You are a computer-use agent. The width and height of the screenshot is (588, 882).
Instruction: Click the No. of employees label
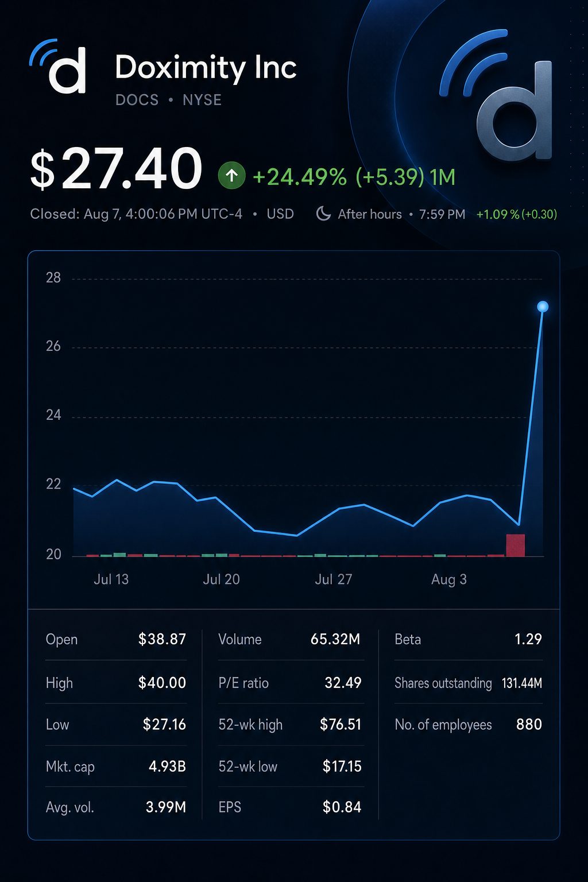pyautogui.click(x=443, y=725)
